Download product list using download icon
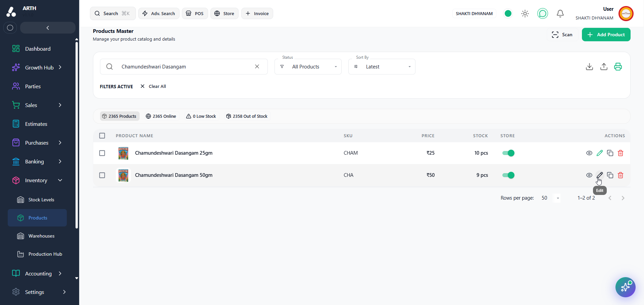This screenshot has width=644, height=305. tap(589, 66)
